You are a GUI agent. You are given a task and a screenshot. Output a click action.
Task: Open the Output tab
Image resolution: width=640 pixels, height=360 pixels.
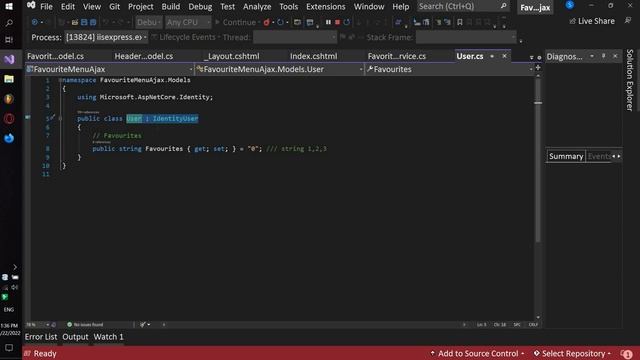75,337
